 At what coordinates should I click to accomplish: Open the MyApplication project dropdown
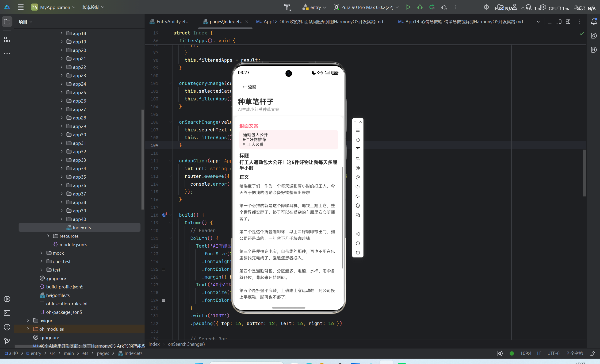pyautogui.click(x=53, y=7)
